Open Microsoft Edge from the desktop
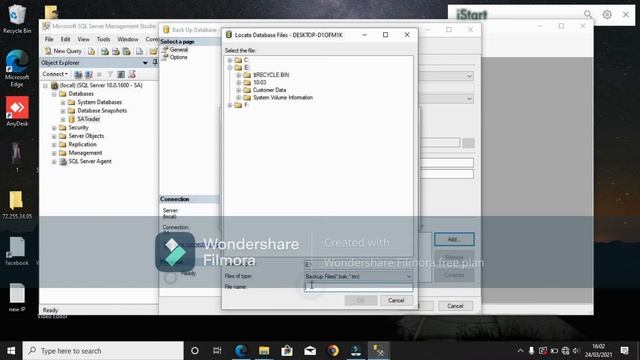640x360 pixels. pos(17,68)
